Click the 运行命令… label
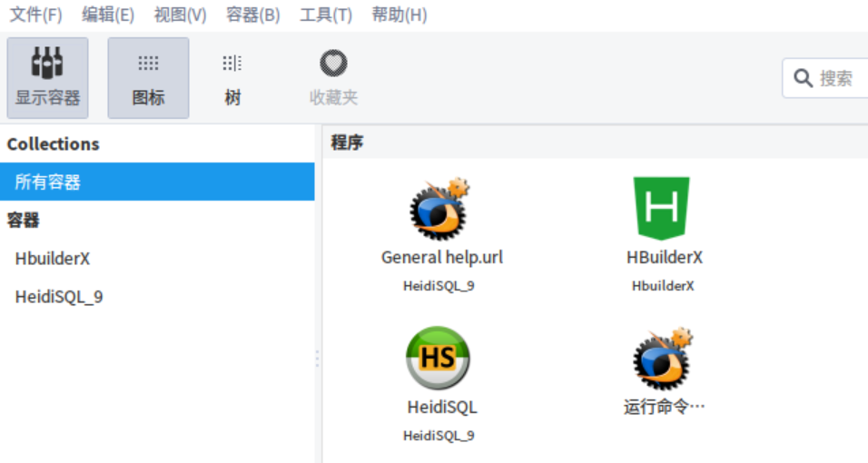This screenshot has height=463, width=868. point(664,407)
